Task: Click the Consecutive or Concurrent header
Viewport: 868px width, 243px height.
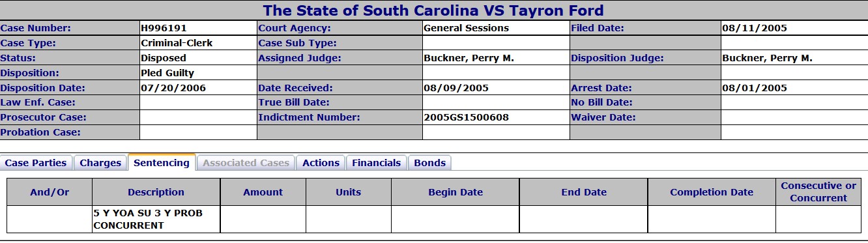Action: tap(818, 192)
